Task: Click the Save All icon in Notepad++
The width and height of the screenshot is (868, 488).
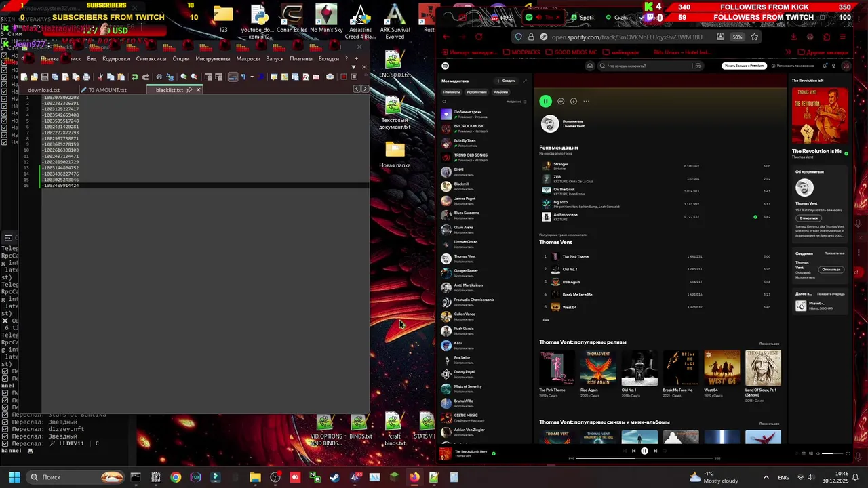Action: pos(55,77)
